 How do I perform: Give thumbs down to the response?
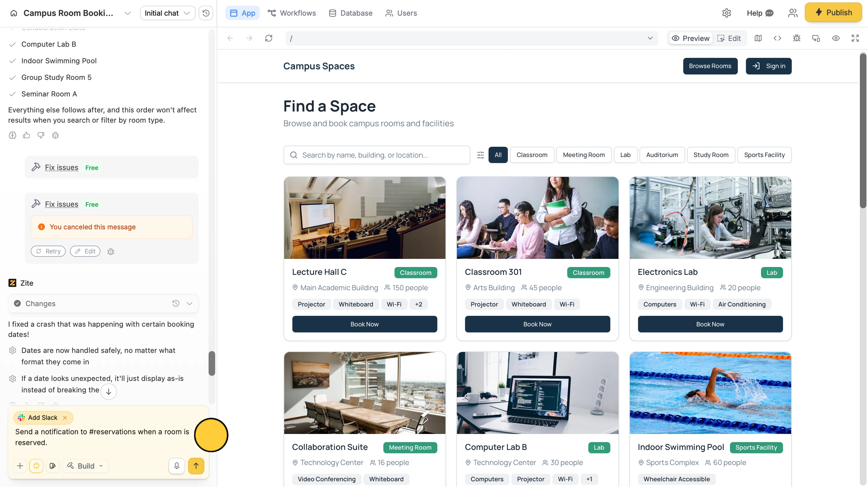[x=41, y=136]
